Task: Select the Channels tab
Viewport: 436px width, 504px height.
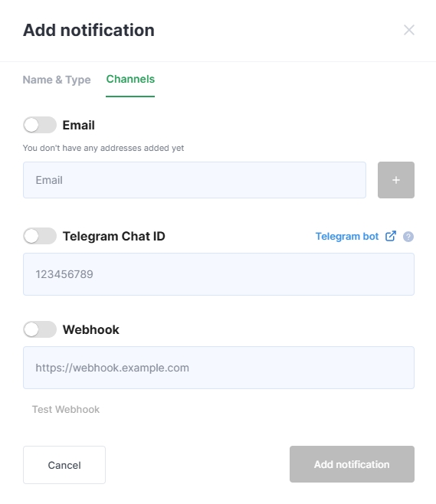Action: [130, 79]
